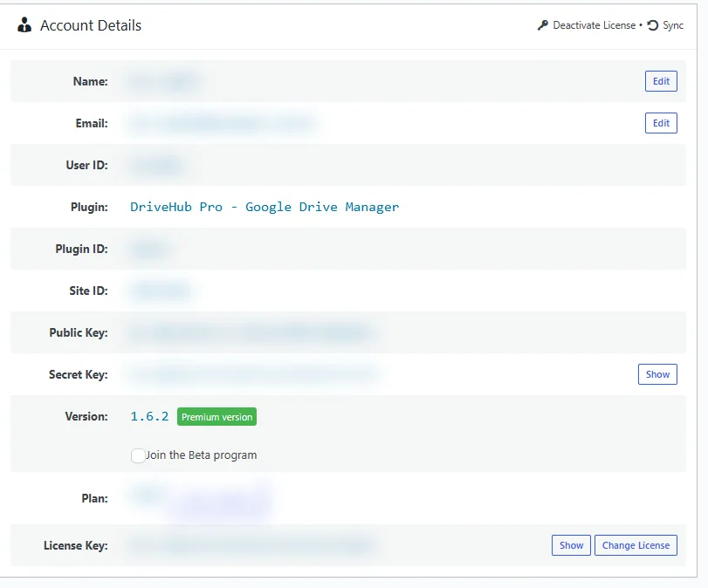Click the blurred Email value
The height and width of the screenshot is (588, 708).
[x=223, y=123]
